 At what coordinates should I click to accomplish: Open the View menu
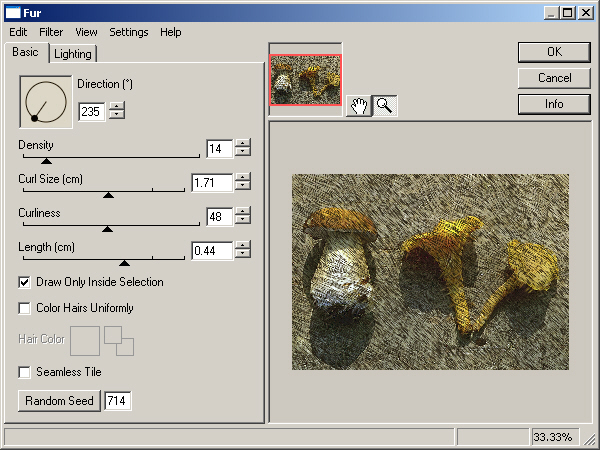click(86, 32)
